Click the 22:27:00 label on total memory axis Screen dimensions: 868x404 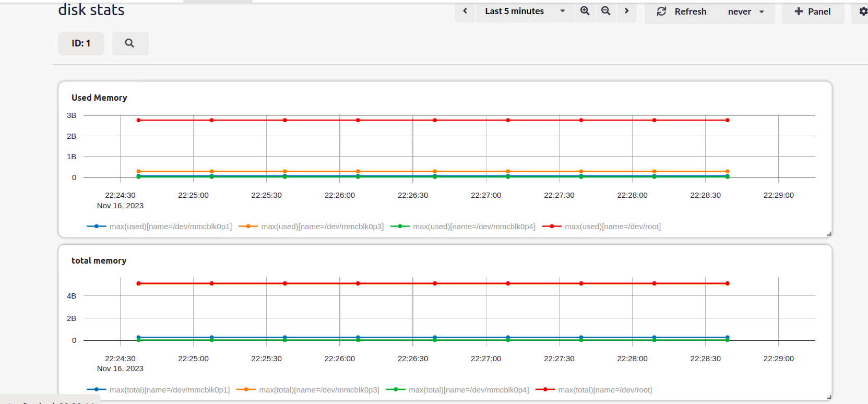486,359
